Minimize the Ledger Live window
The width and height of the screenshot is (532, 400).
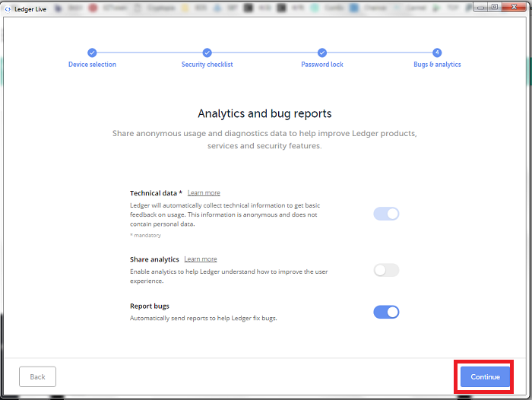tap(480, 7)
